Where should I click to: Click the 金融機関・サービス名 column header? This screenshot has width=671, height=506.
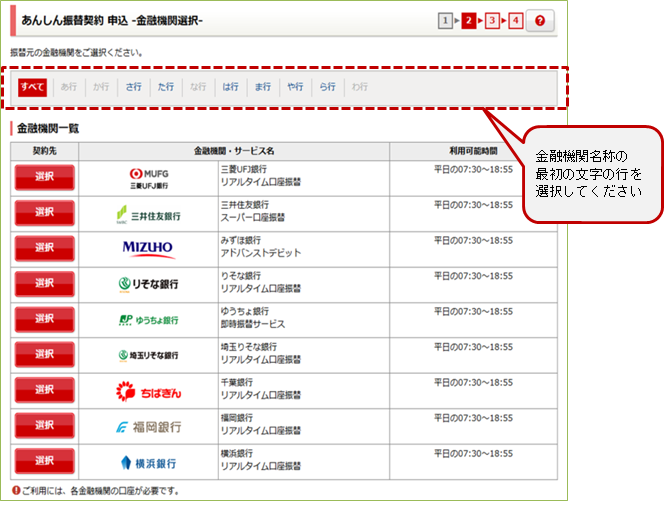tap(234, 151)
